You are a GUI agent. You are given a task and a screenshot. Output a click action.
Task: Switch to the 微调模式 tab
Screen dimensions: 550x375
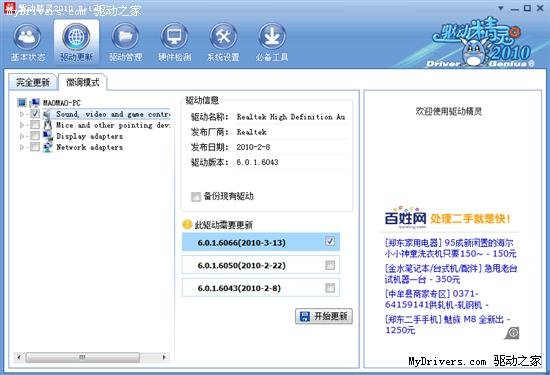tap(83, 82)
